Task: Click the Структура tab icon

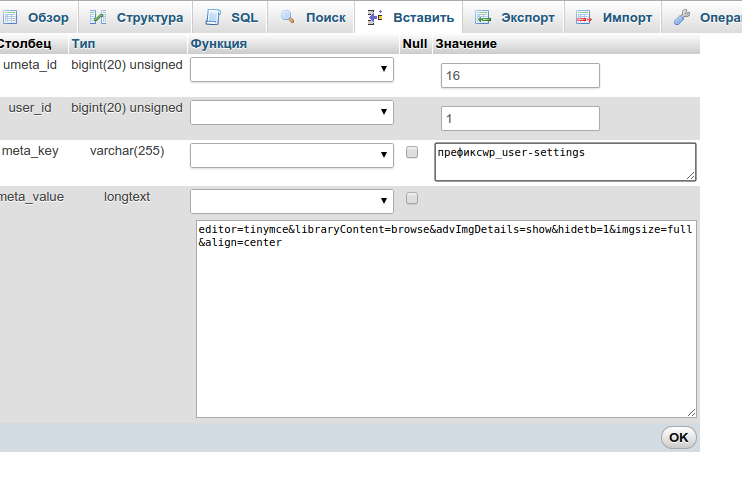Action: (98, 17)
